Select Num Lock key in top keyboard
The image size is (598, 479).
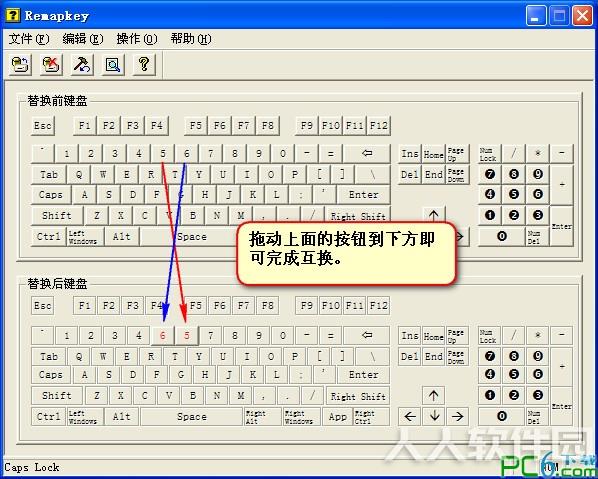[488, 154]
